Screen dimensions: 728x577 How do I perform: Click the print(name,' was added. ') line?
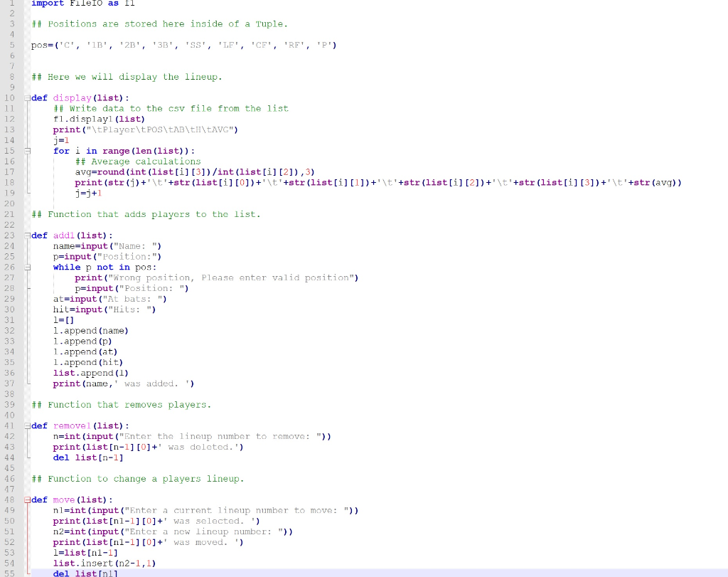[124, 383]
